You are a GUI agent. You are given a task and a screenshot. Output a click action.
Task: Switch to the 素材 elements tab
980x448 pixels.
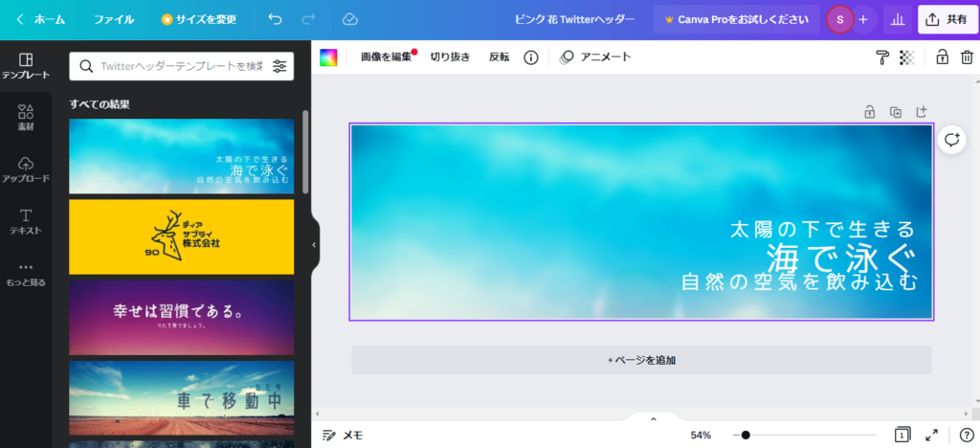pos(26,118)
